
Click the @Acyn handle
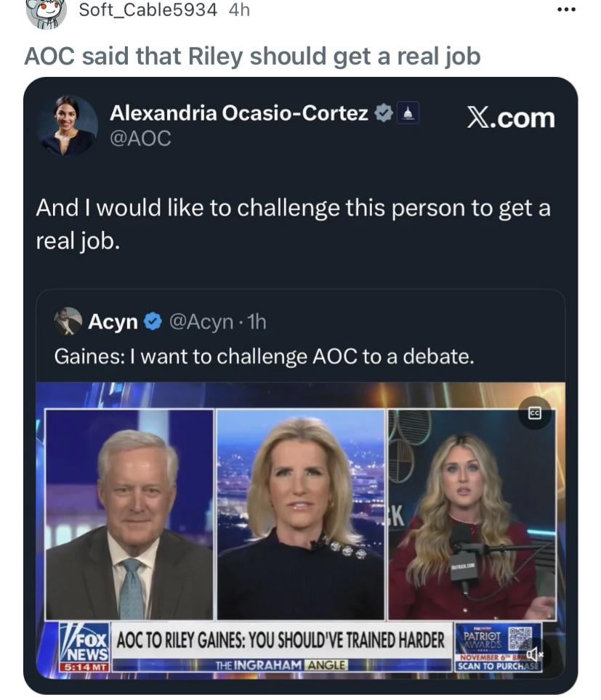point(201,322)
